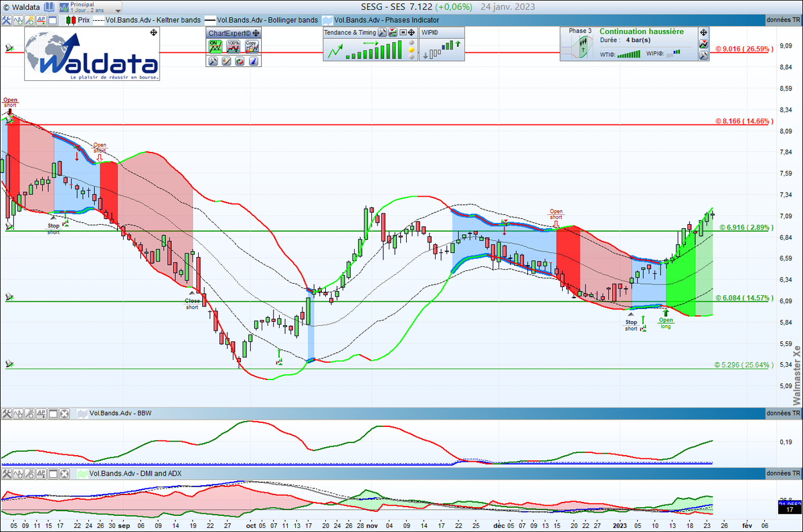
Task: Click the ChartExpert move handle
Action: tap(256, 33)
